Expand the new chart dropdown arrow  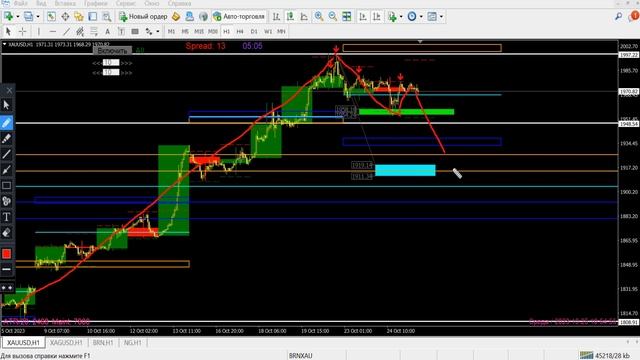coord(18,16)
